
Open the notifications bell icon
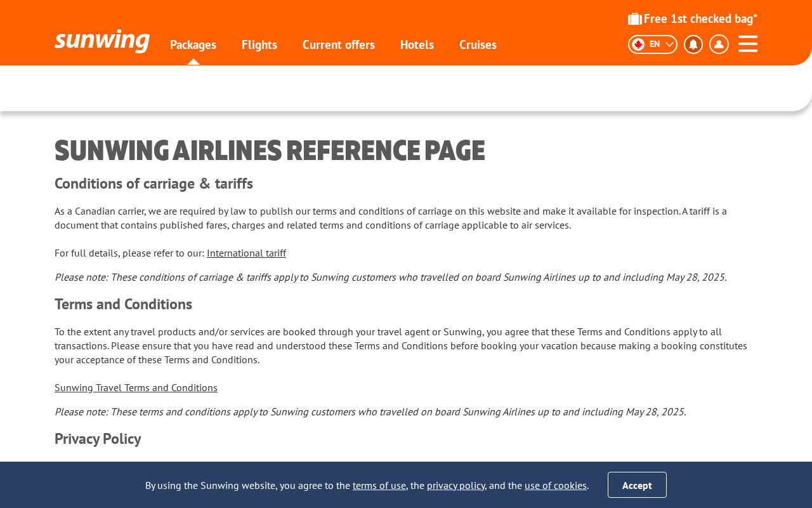pos(693,44)
